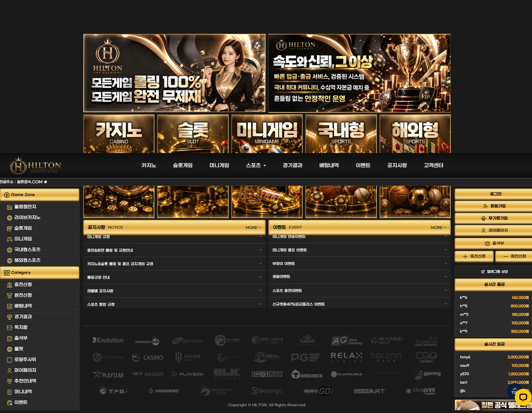Click the 텔레그램 상담 button
The height and width of the screenshot is (413, 532).
point(493,271)
